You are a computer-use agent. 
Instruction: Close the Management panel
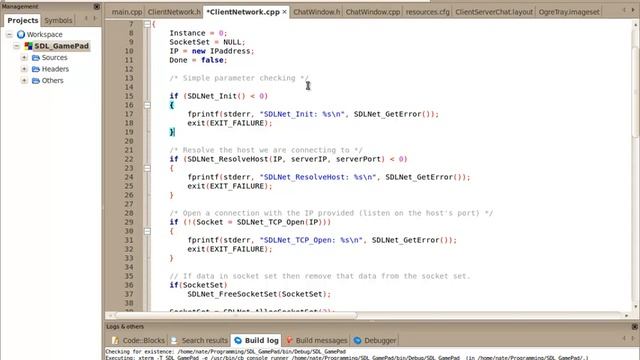[97, 7]
